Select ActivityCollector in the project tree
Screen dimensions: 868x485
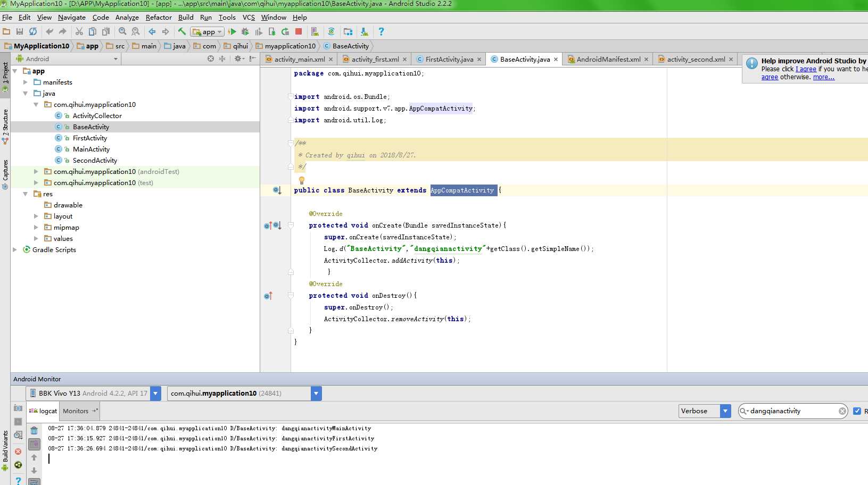click(97, 116)
